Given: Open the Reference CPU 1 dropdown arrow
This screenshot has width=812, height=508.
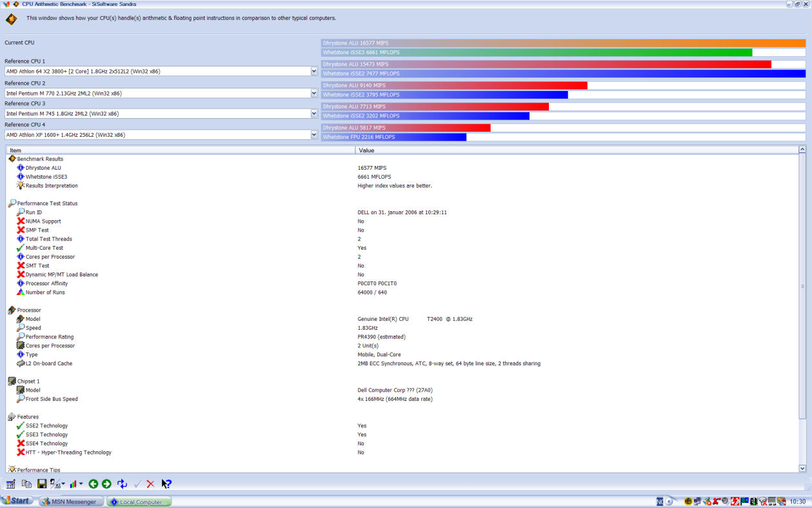Looking at the screenshot, I should (x=314, y=71).
